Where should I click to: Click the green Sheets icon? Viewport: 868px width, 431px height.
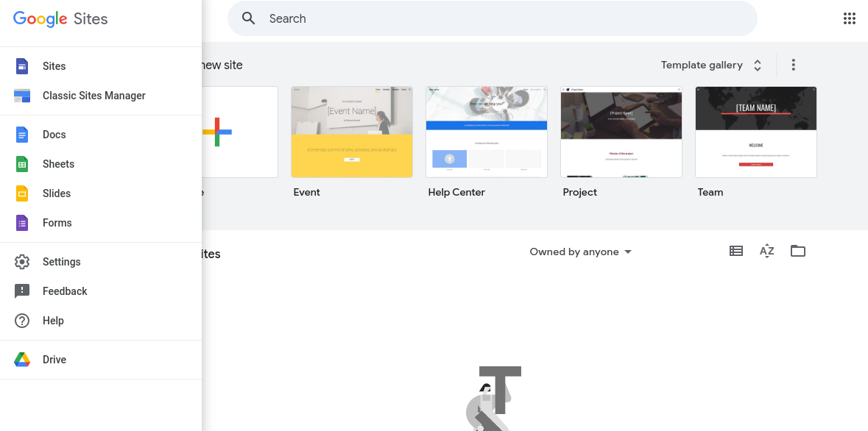click(22, 164)
